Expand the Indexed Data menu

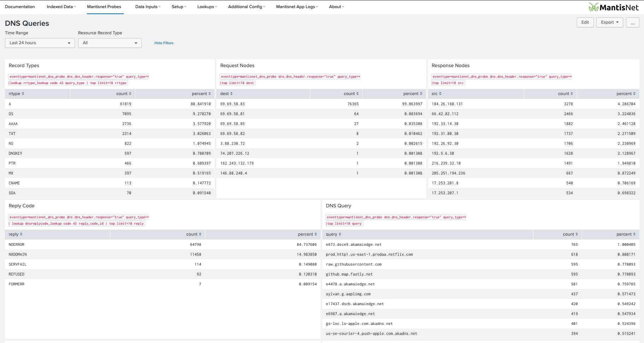(61, 7)
